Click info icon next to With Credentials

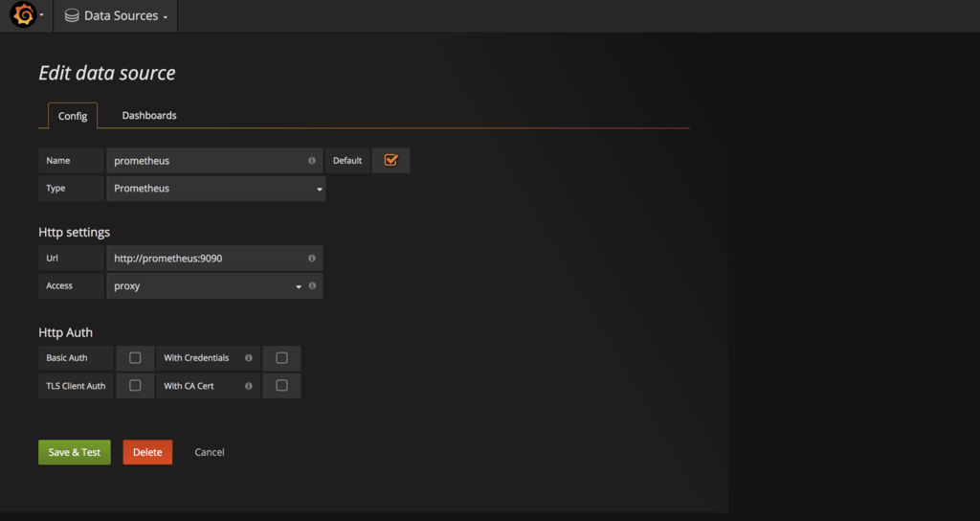249,358
